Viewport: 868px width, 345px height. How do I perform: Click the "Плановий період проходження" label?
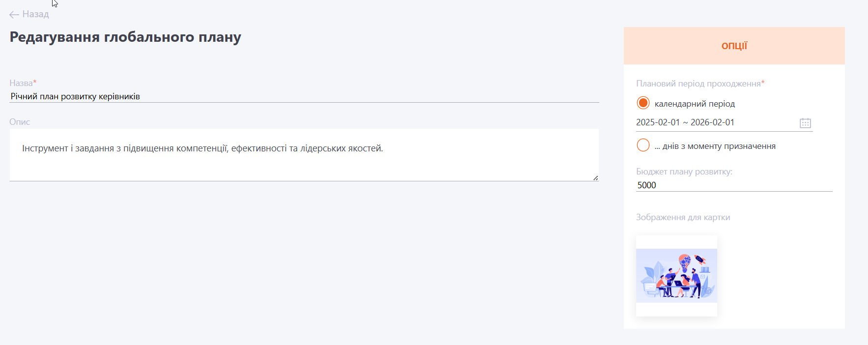pos(700,84)
